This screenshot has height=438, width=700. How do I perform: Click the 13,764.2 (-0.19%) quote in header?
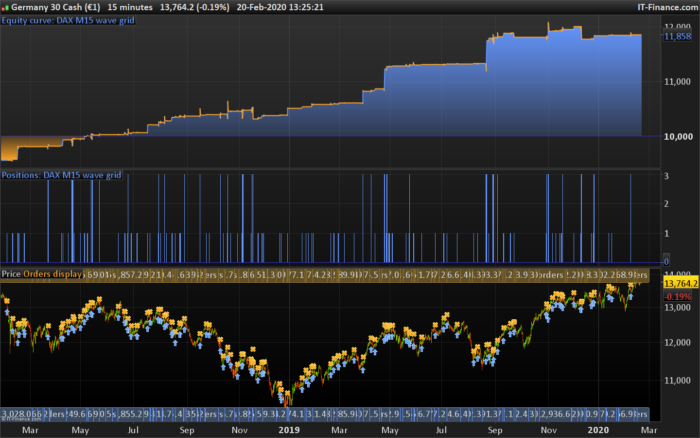(195, 7)
